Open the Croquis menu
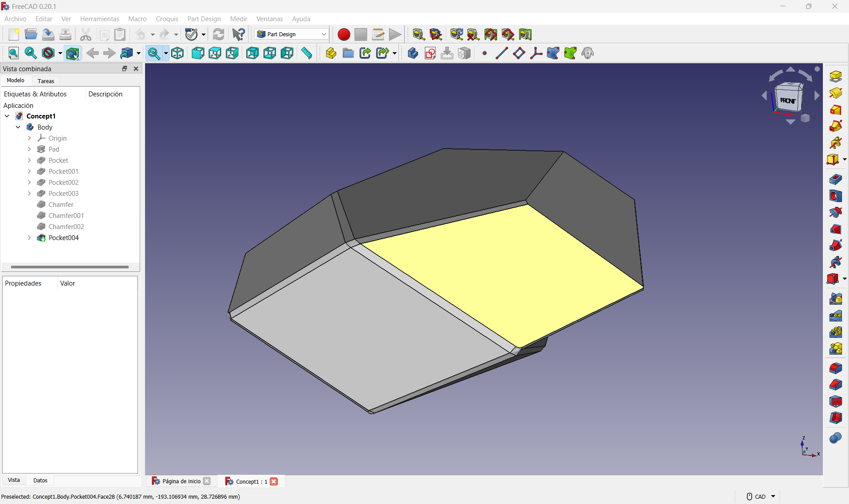The image size is (849, 504). pos(167,19)
